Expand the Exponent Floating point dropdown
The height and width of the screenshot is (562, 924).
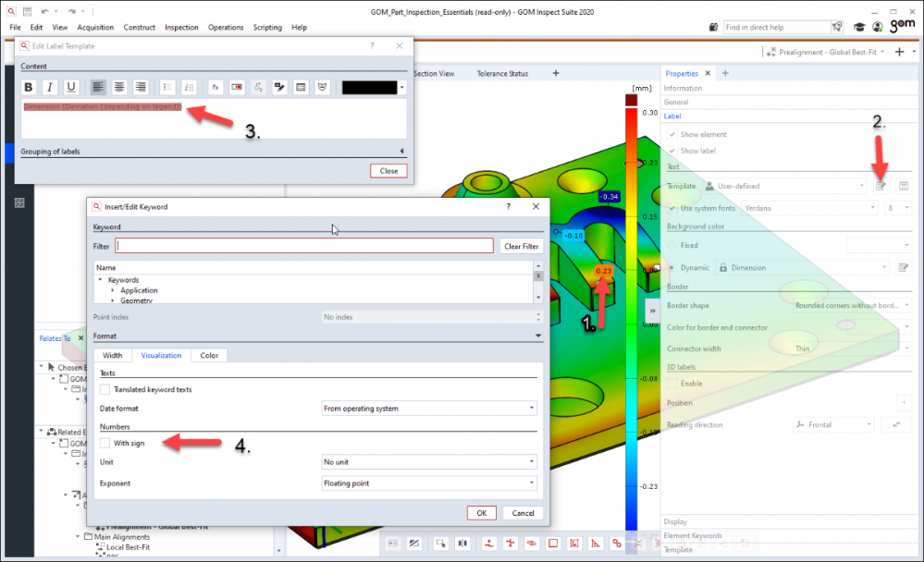click(428, 483)
